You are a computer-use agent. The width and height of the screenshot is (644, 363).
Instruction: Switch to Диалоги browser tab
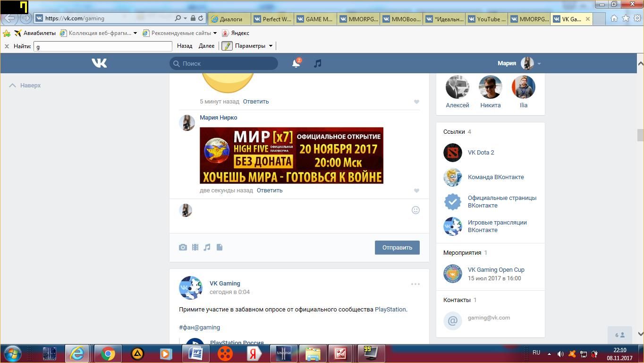tap(230, 19)
